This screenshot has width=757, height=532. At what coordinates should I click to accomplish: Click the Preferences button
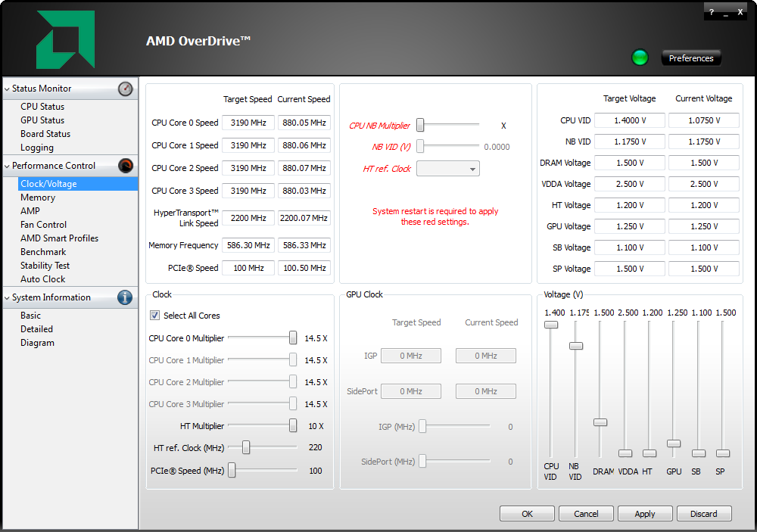pos(691,58)
